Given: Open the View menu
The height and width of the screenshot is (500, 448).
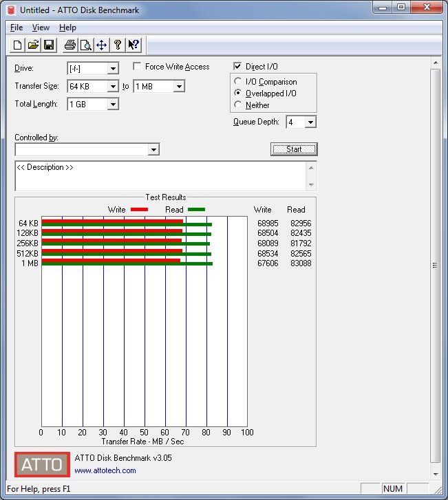Looking at the screenshot, I should tap(41, 28).
